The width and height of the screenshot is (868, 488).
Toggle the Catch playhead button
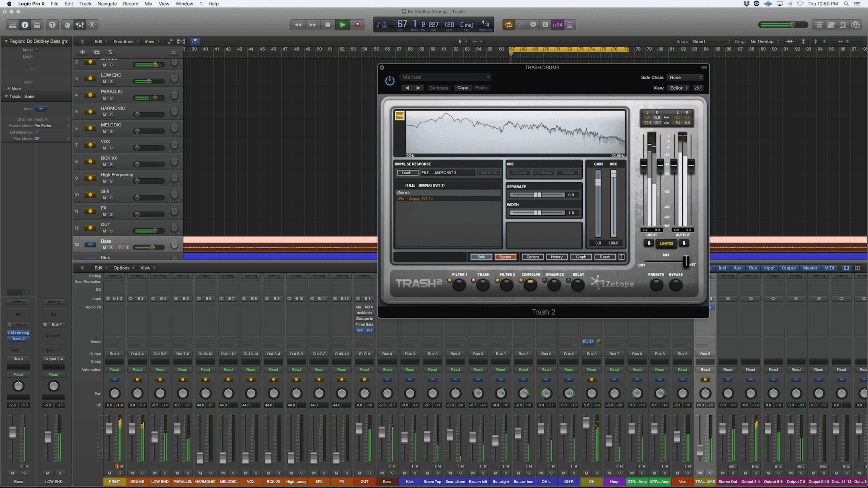195,41
